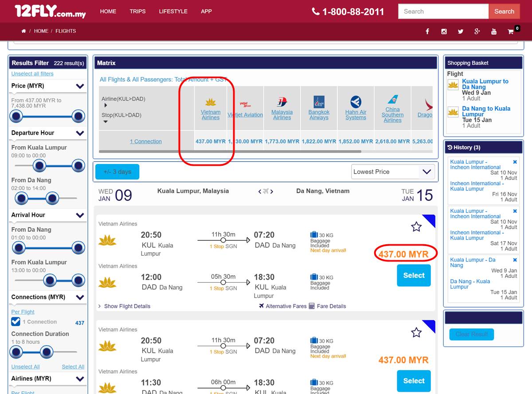Screen dimensions: 532x394
Task: Open the Instagram social icon
Action: (444, 31)
